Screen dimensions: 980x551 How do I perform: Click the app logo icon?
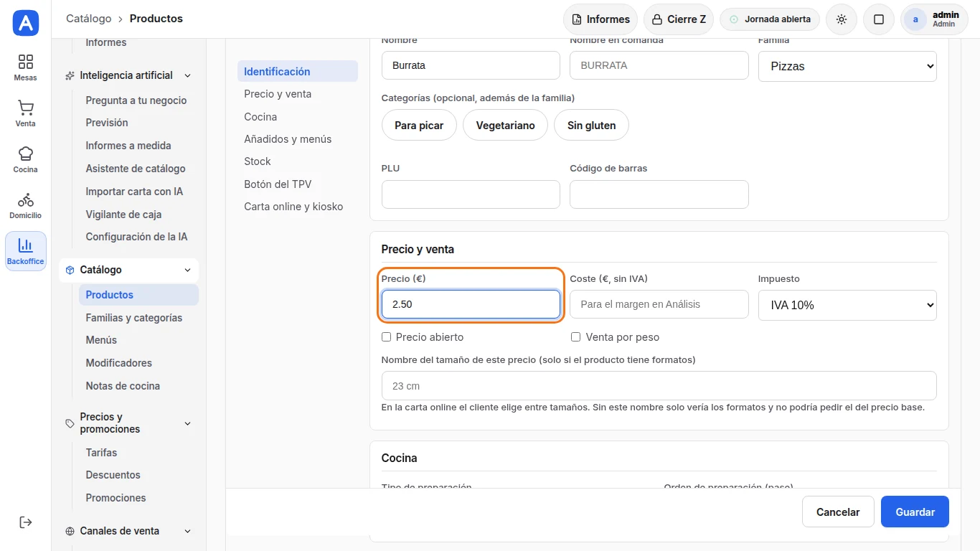coord(26,24)
